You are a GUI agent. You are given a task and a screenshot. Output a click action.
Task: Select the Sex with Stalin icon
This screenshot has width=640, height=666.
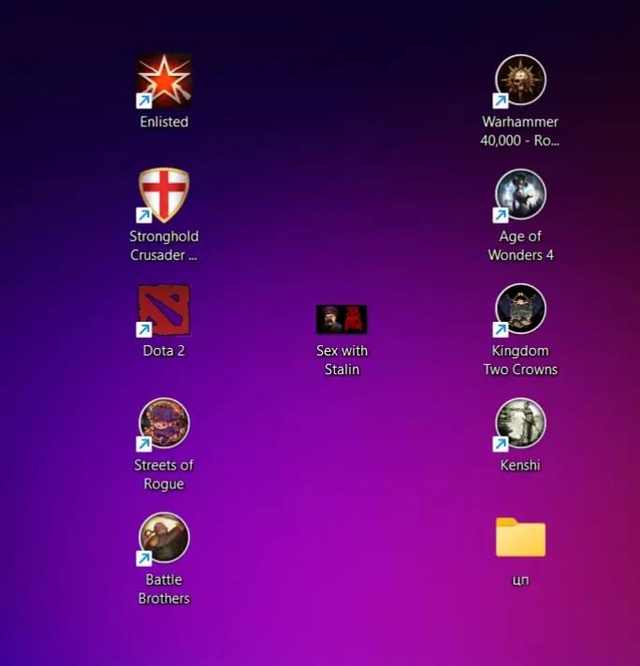coord(342,319)
